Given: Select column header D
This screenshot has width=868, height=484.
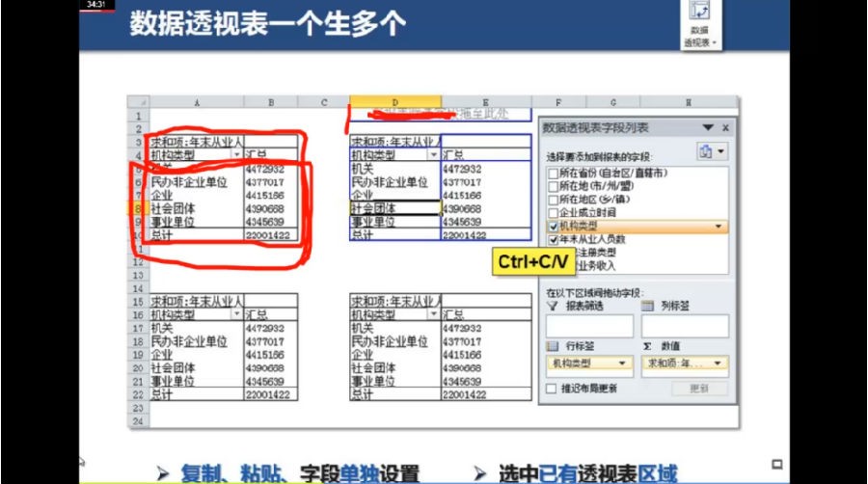Looking at the screenshot, I should tap(395, 102).
